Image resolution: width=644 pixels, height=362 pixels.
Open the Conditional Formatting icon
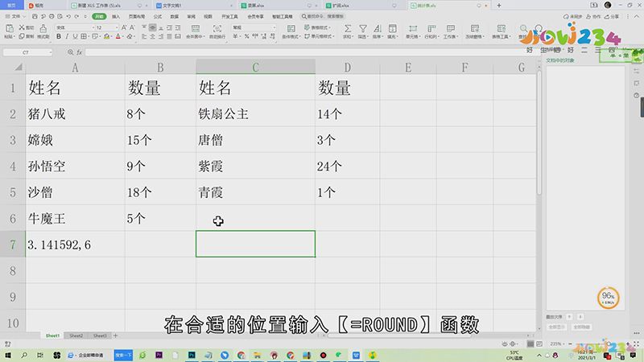coord(291,29)
